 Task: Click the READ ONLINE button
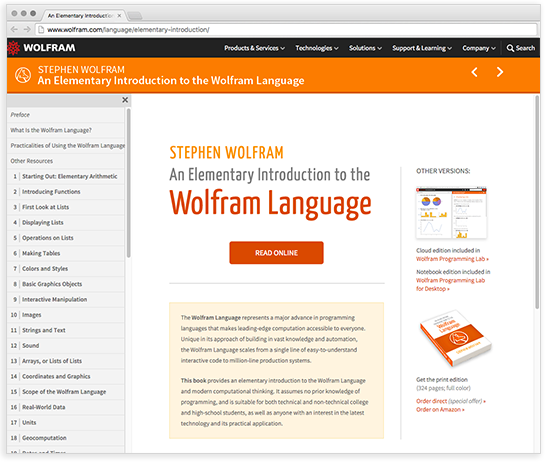coord(276,253)
